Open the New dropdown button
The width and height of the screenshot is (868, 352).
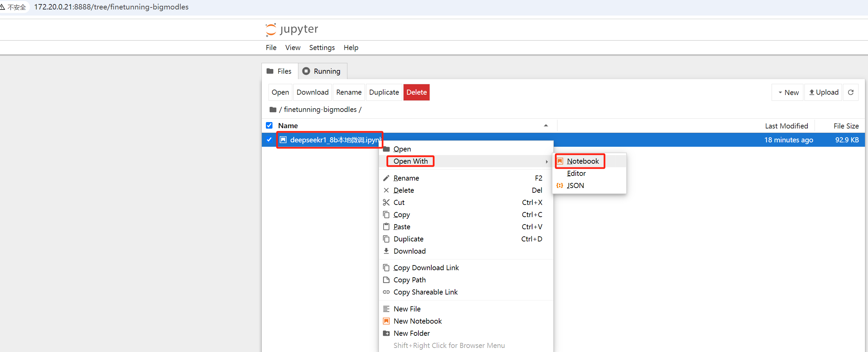click(x=788, y=92)
